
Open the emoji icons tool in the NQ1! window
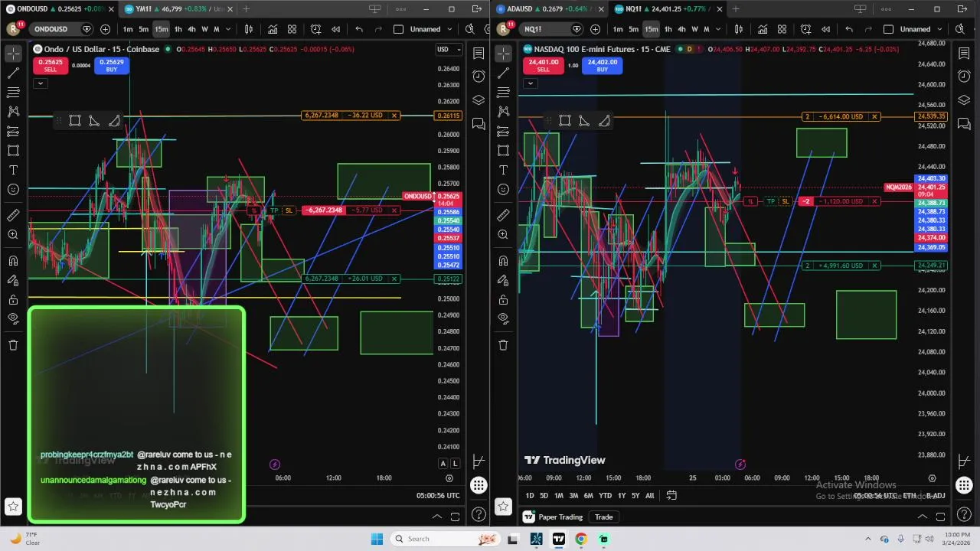point(503,189)
